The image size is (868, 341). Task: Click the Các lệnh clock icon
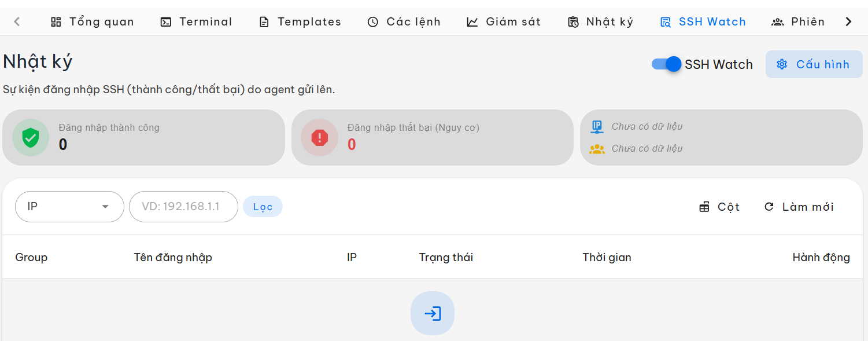tap(373, 22)
